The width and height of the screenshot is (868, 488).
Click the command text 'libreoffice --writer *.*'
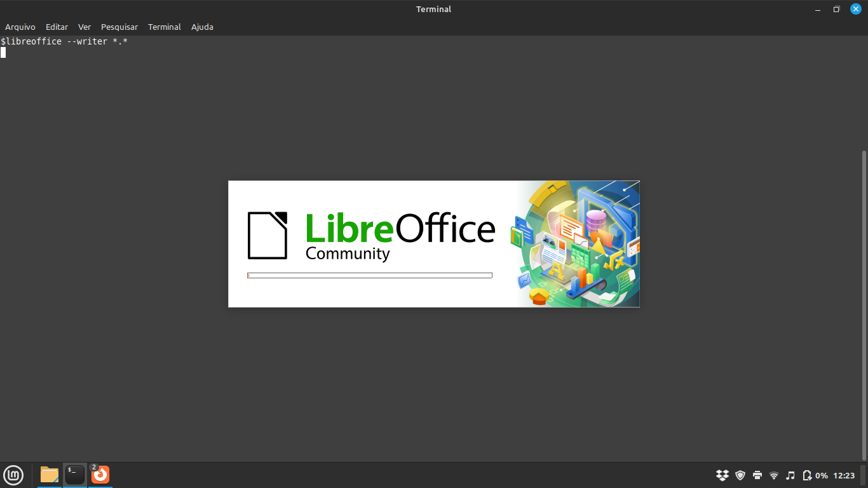[67, 41]
